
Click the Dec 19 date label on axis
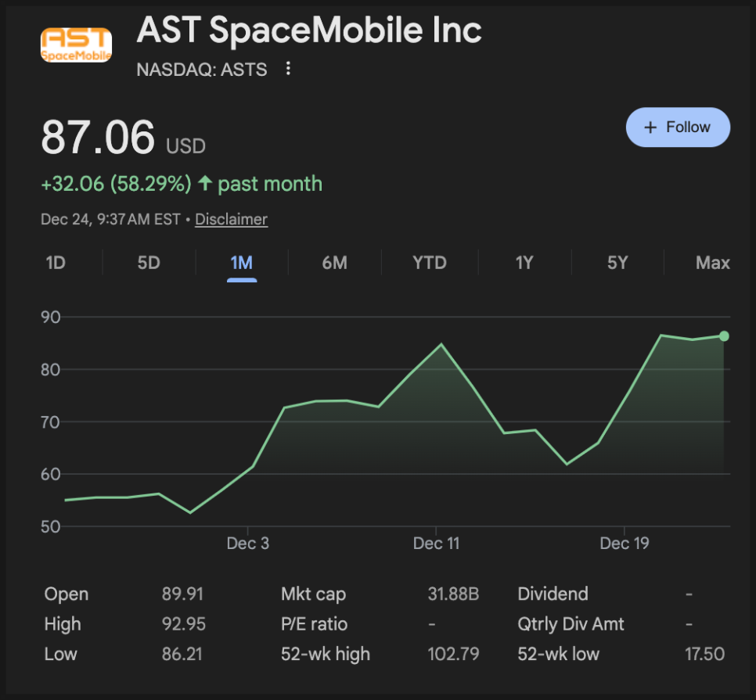coord(624,544)
